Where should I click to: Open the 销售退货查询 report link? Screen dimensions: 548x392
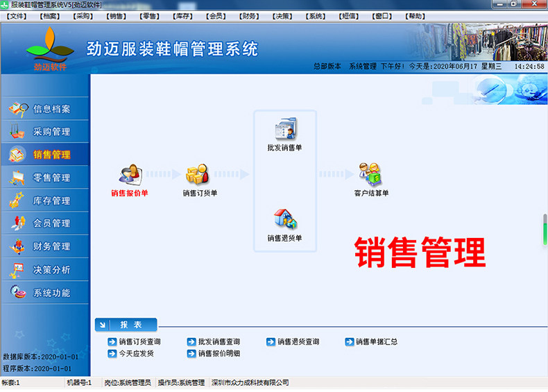click(298, 341)
